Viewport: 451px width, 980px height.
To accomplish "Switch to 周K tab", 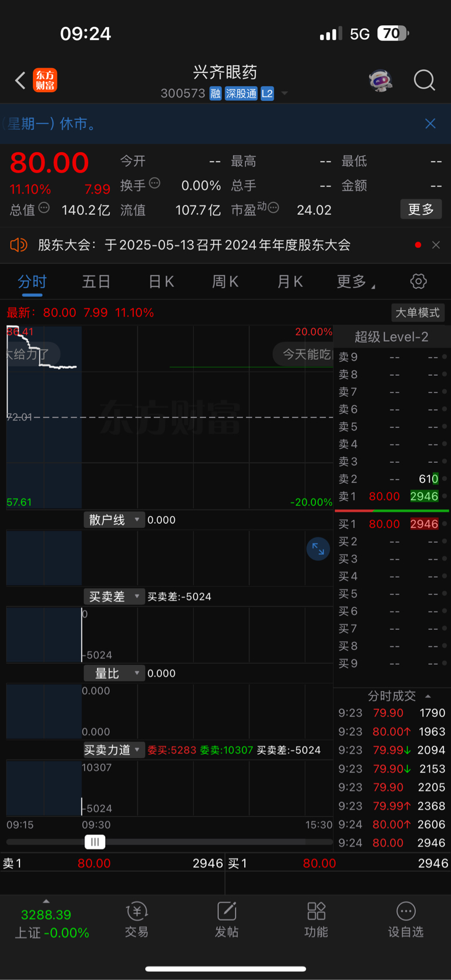I will [x=225, y=282].
